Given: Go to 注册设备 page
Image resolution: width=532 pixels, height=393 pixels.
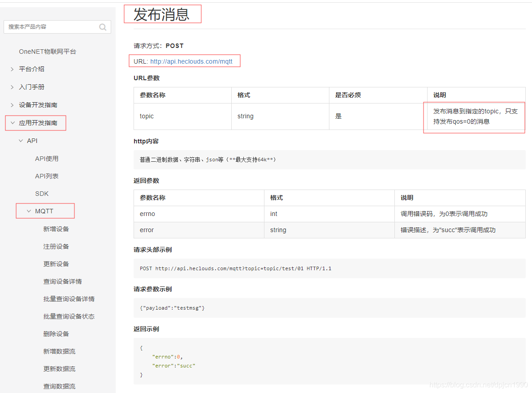Looking at the screenshot, I should pos(56,246).
